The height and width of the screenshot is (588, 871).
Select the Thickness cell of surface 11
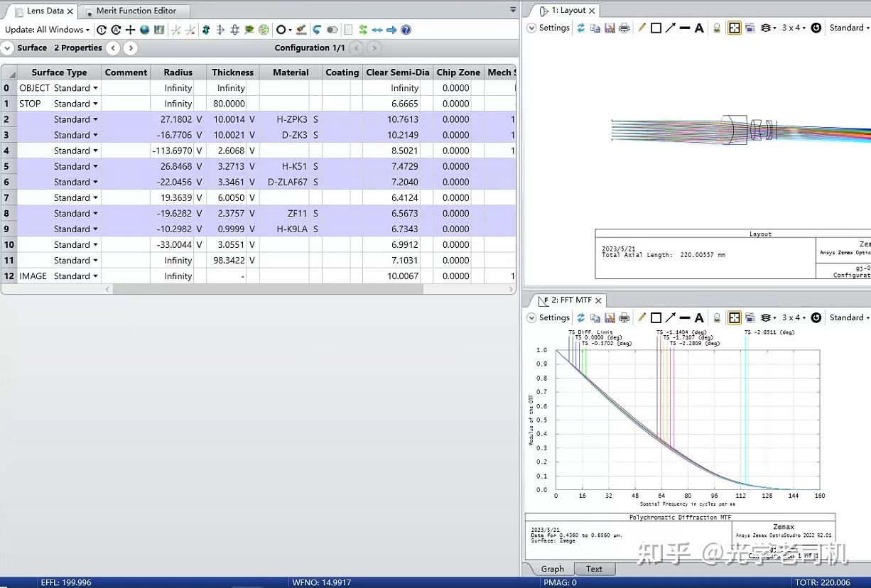[229, 260]
